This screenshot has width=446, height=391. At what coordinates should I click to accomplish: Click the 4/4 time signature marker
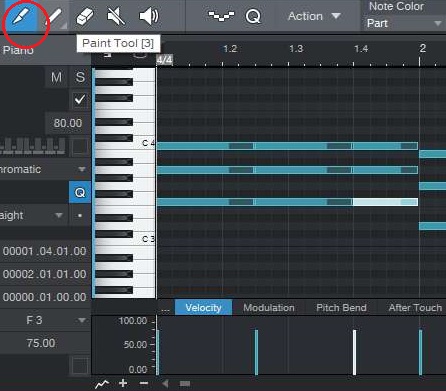(x=165, y=60)
